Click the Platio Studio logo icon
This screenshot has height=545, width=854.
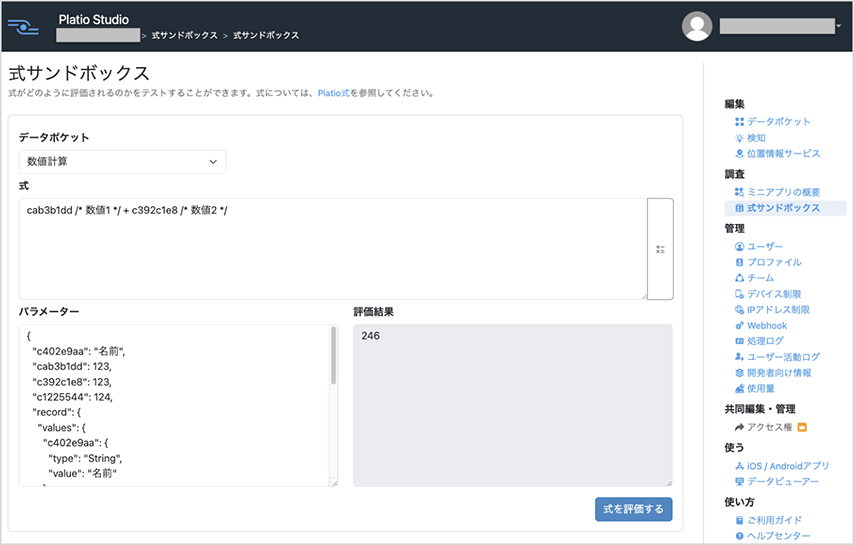click(x=23, y=27)
